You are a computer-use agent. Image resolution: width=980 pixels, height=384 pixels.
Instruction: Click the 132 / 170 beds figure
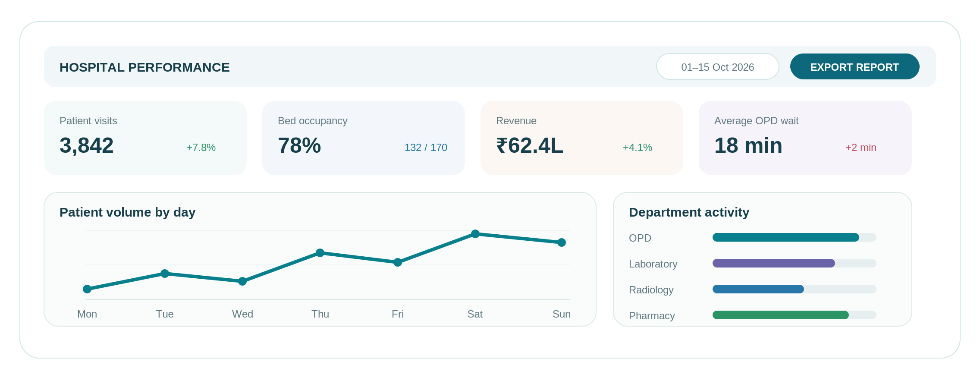click(426, 148)
